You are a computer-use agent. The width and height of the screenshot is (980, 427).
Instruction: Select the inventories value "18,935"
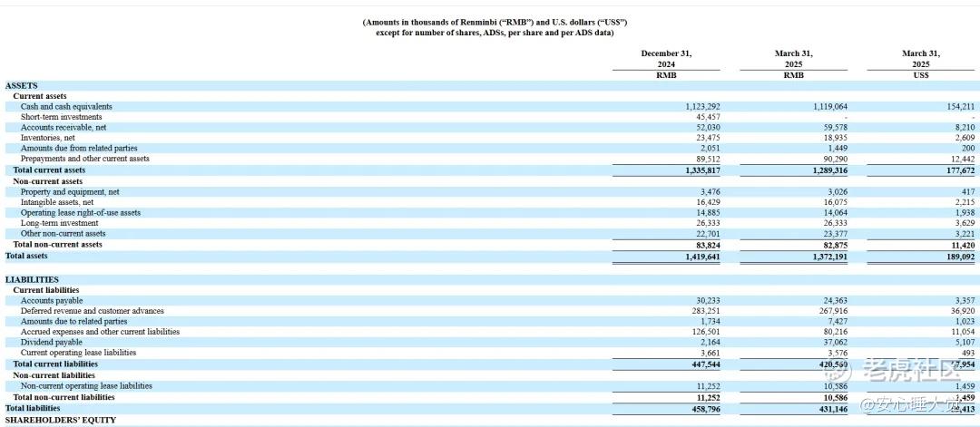tap(835, 137)
